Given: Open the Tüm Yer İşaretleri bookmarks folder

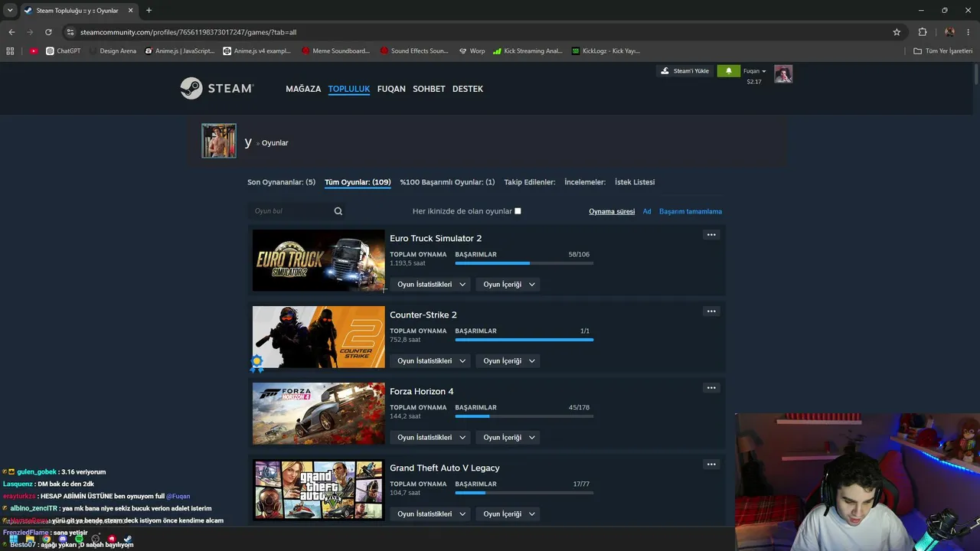Looking at the screenshot, I should pyautogui.click(x=942, y=51).
